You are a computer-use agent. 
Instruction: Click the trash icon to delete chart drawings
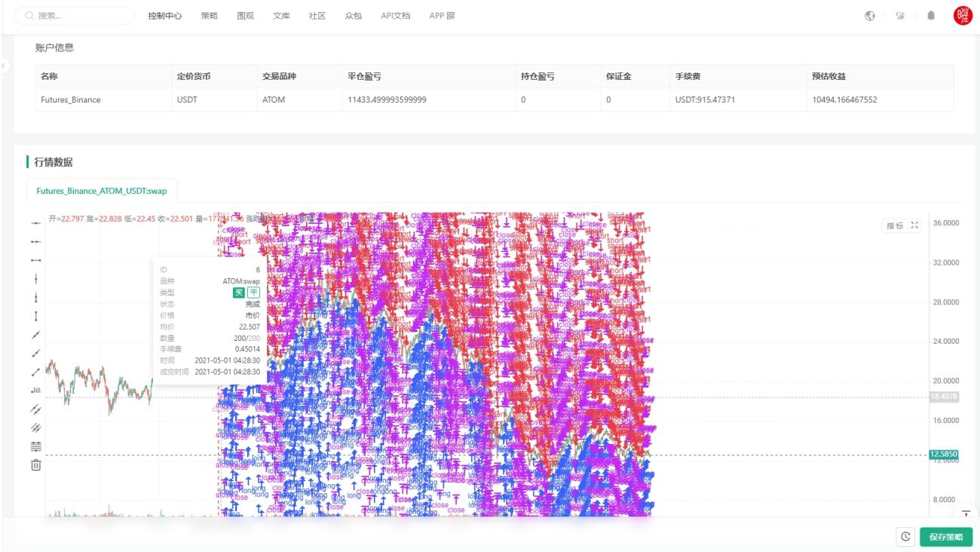pos(35,465)
